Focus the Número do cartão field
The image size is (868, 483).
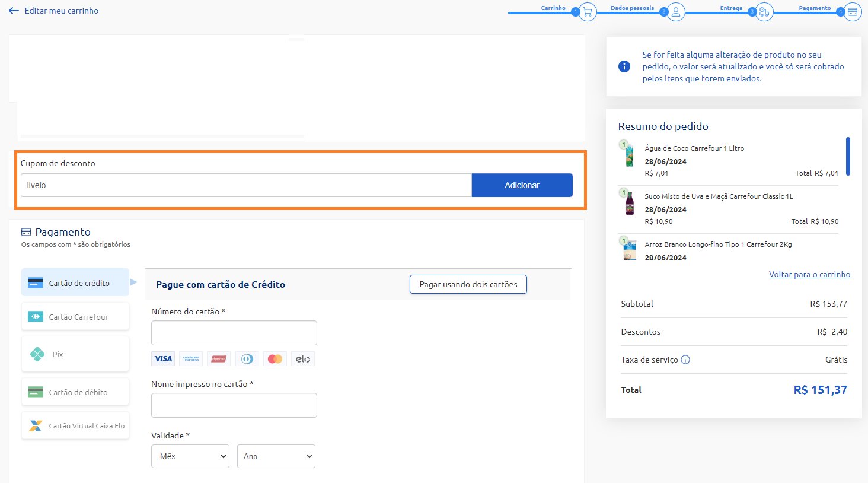pyautogui.click(x=234, y=333)
